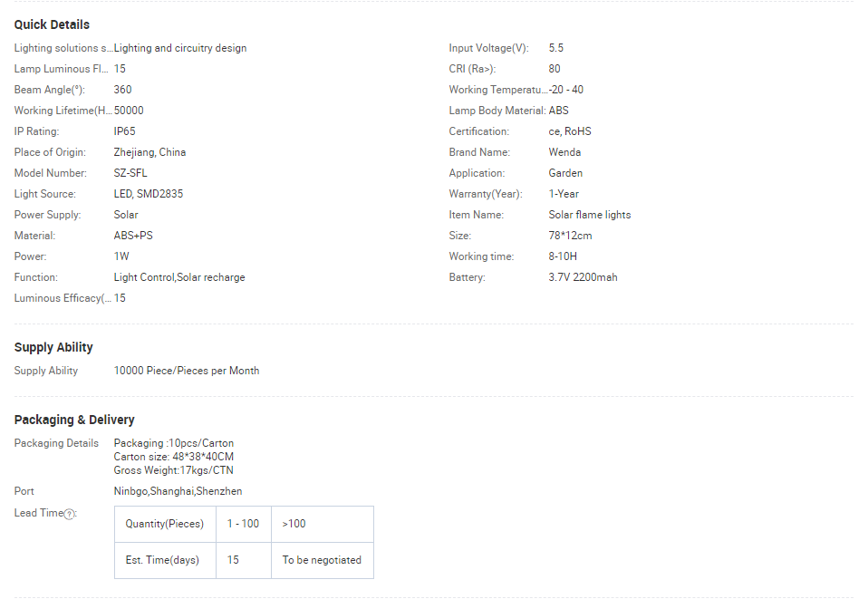868x599 pixels.
Task: Click the ce, RoHS certification value
Action: 570,131
